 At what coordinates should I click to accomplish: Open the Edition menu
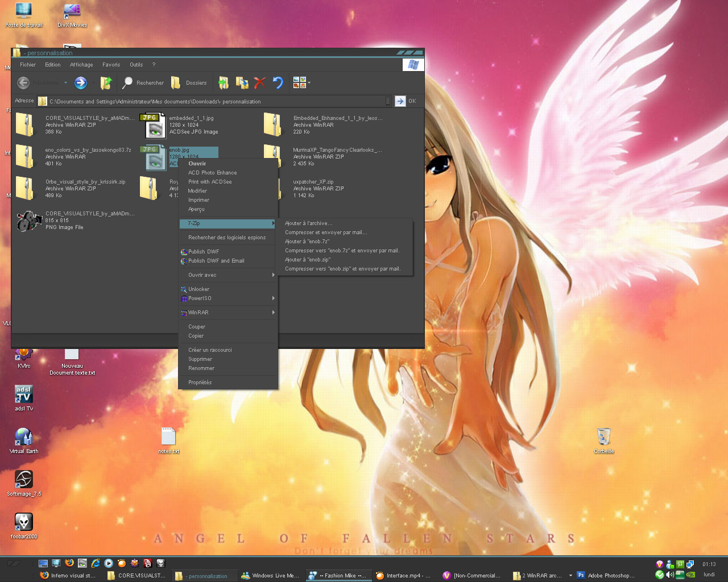53,65
